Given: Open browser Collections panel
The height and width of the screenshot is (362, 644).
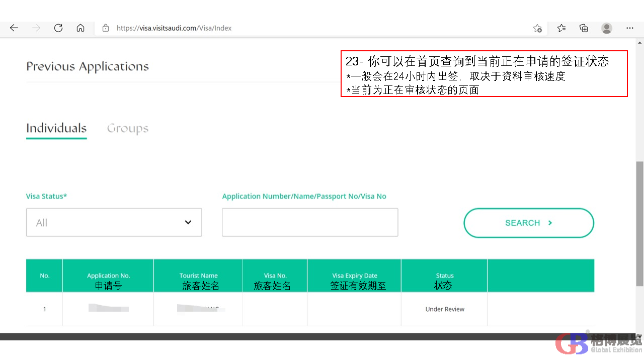Looking at the screenshot, I should pos(584,28).
